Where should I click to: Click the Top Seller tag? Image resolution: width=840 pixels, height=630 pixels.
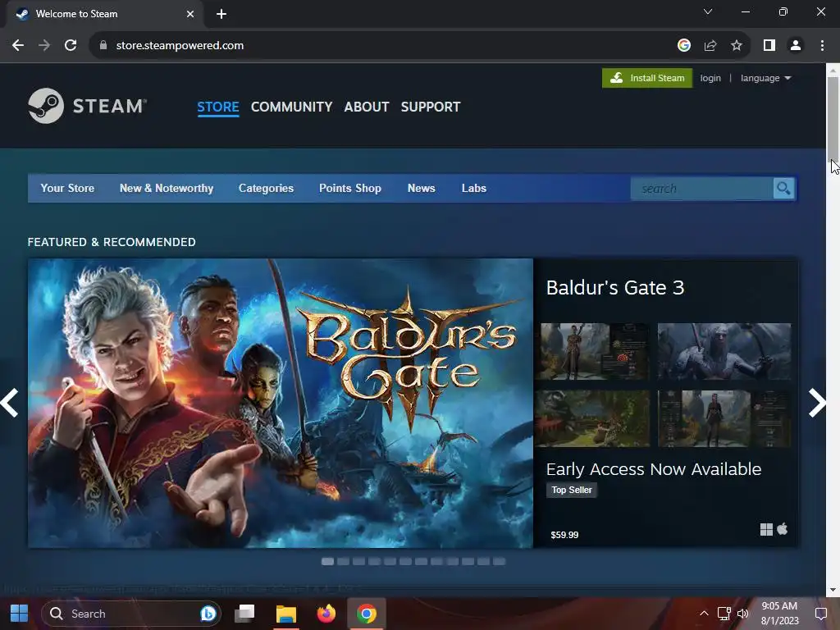tap(572, 490)
